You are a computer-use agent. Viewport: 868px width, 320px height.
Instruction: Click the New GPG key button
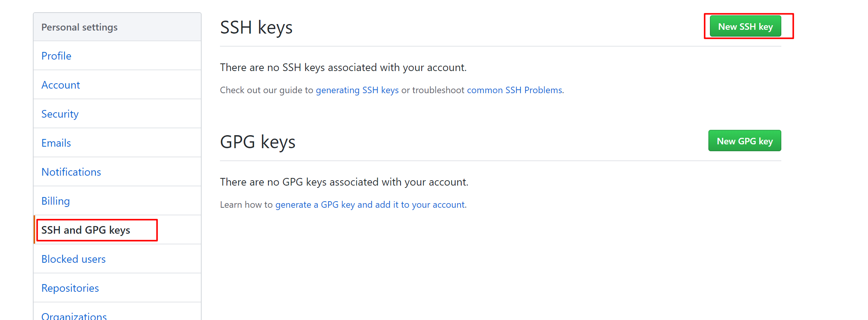(744, 141)
